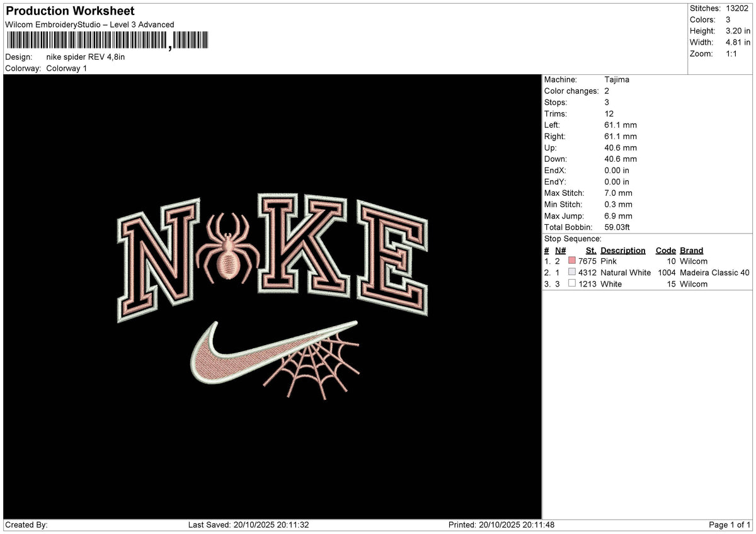The image size is (756, 534).
Task: Select "Wilcom EmbroideryStudio – Level 3 Advanced" text
Action: coord(89,25)
